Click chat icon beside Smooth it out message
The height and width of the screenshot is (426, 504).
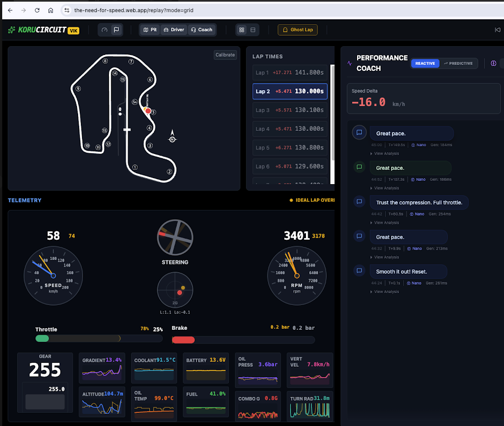coord(359,270)
